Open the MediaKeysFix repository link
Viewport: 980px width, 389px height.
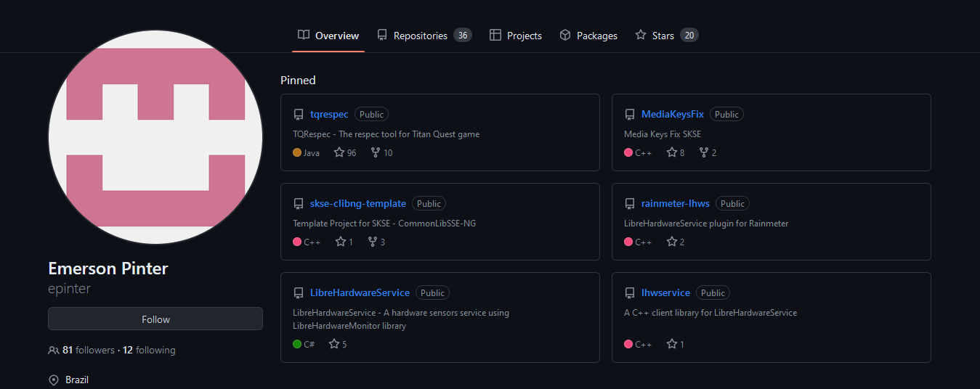coord(673,114)
